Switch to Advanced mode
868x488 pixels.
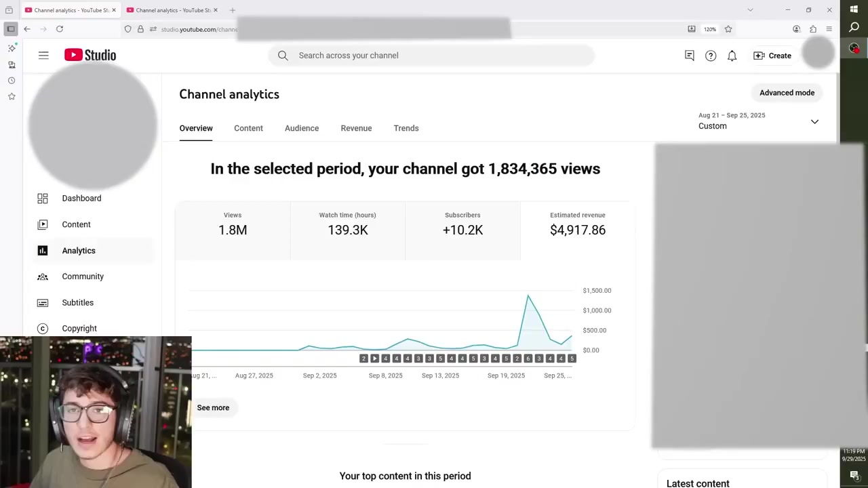(787, 93)
